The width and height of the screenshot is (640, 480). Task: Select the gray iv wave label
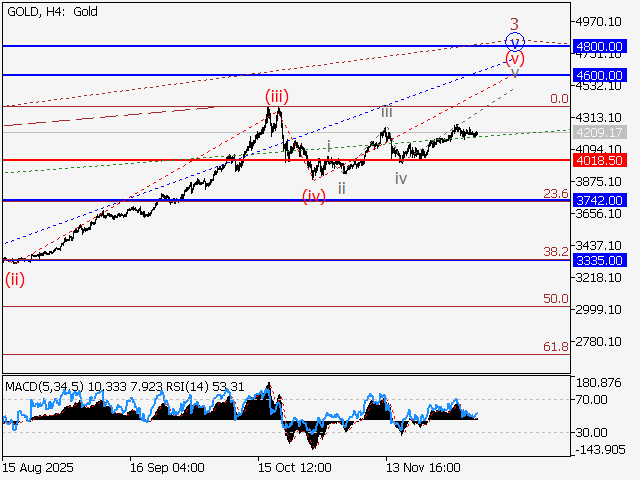coord(400,179)
